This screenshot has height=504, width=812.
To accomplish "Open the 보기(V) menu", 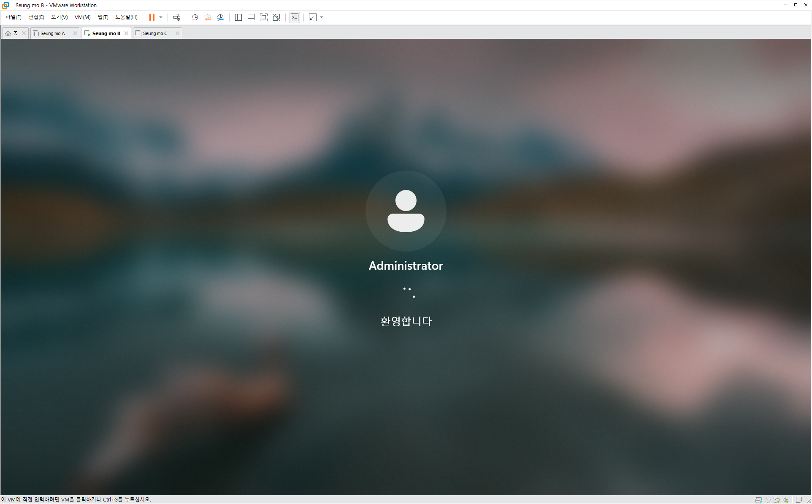I will pyautogui.click(x=59, y=17).
